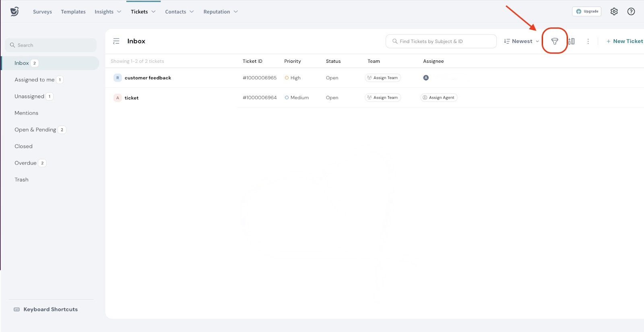This screenshot has height=332, width=644.
Task: Open the ticket filter funnel icon
Action: coord(554,41)
